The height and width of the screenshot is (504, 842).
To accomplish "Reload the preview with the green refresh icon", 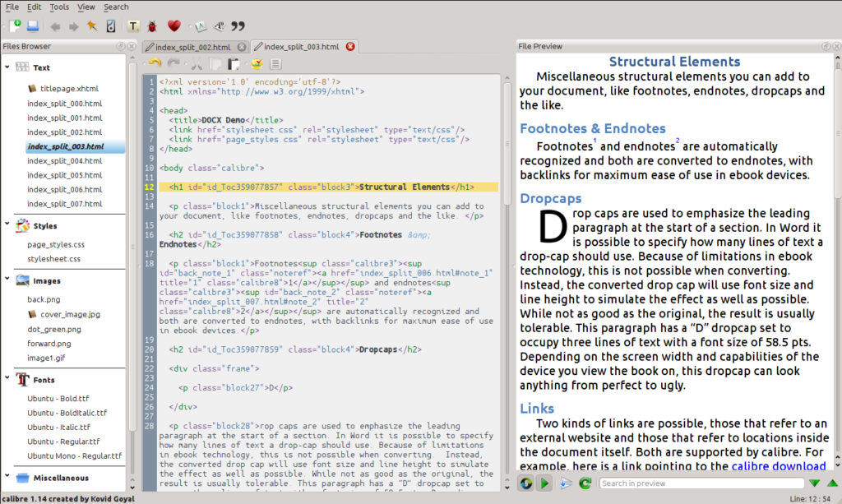I will (585, 483).
